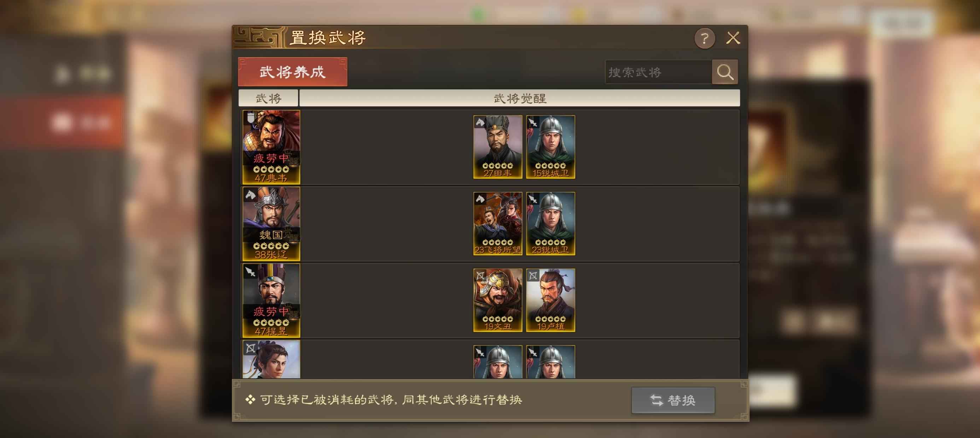Select the 47典韦 general portrait
This screenshot has width=980, height=438.
271,147
